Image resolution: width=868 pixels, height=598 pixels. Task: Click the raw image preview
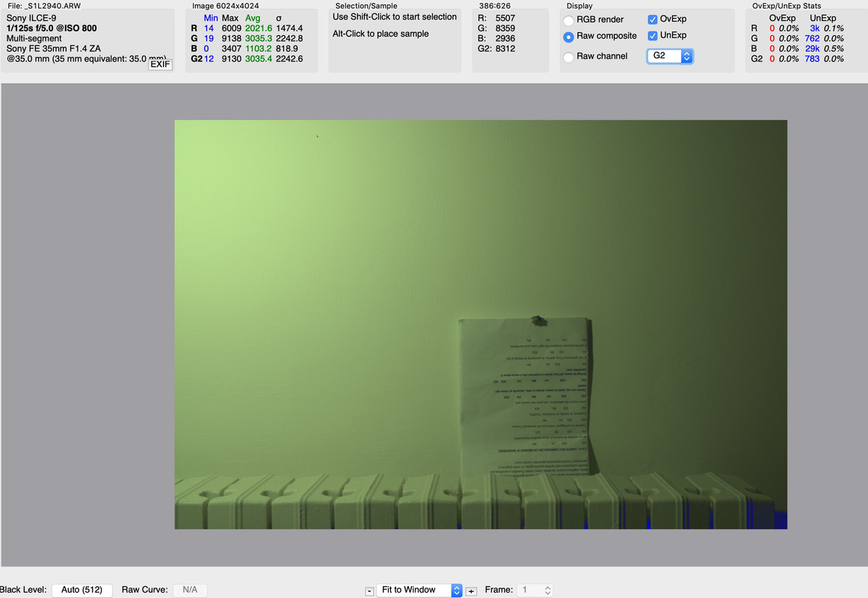tap(481, 324)
